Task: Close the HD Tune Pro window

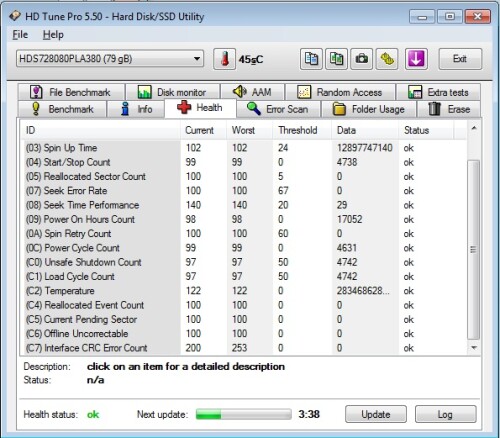Action: coord(477,17)
